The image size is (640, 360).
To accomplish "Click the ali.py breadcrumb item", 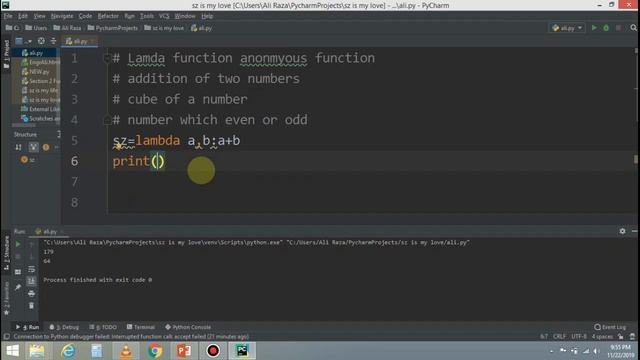I will pyautogui.click(x=201, y=28).
